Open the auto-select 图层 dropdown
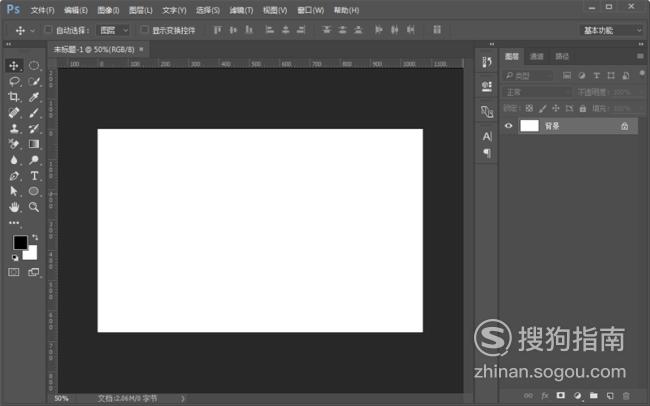The width and height of the screenshot is (650, 406). click(x=113, y=30)
